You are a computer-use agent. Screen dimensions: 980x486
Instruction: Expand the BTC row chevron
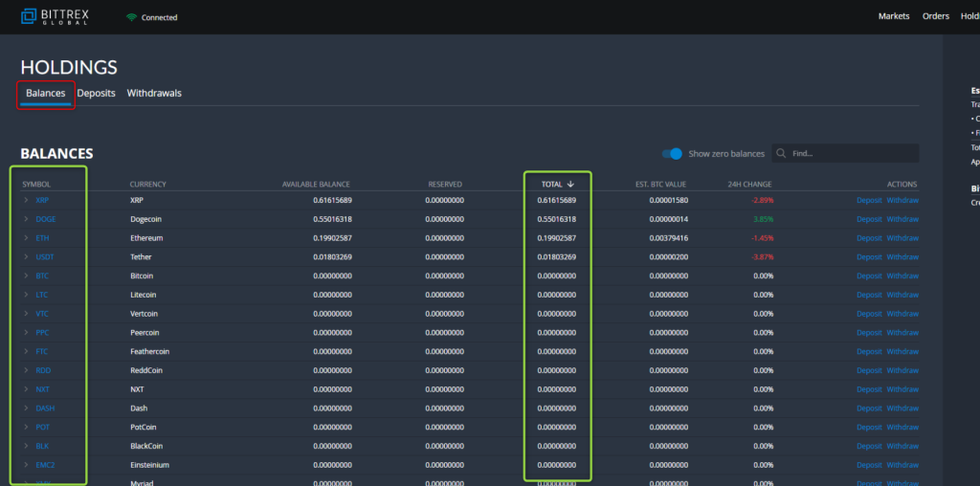click(x=26, y=276)
